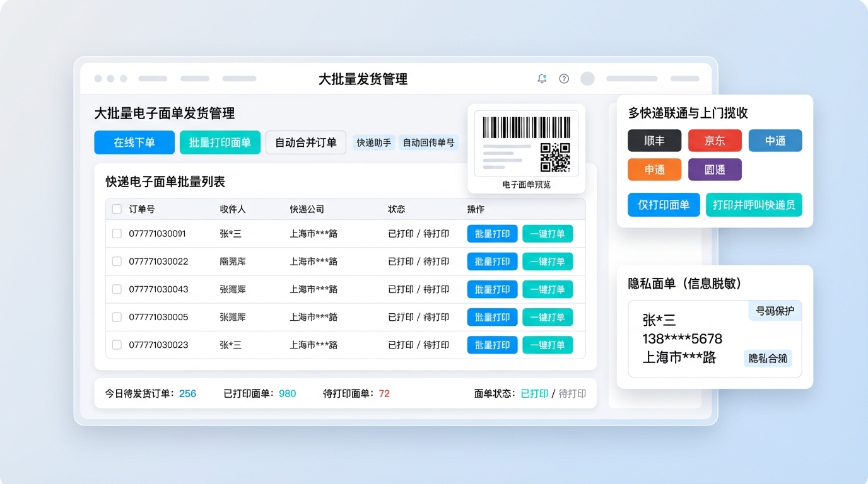This screenshot has width=868, height=484.
Task: Open the 快递助手 tag
Action: pos(374,142)
